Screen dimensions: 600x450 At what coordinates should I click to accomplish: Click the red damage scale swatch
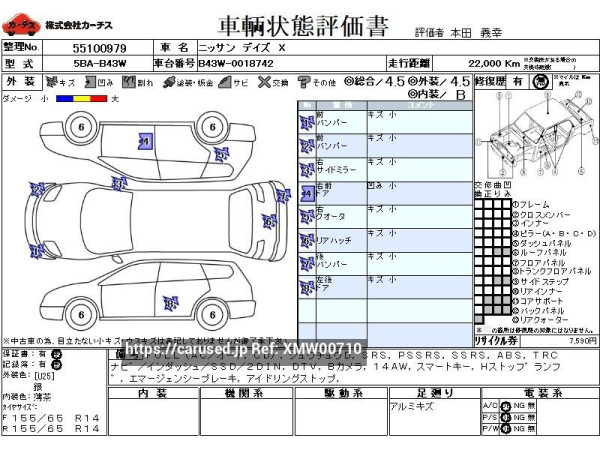(99, 99)
